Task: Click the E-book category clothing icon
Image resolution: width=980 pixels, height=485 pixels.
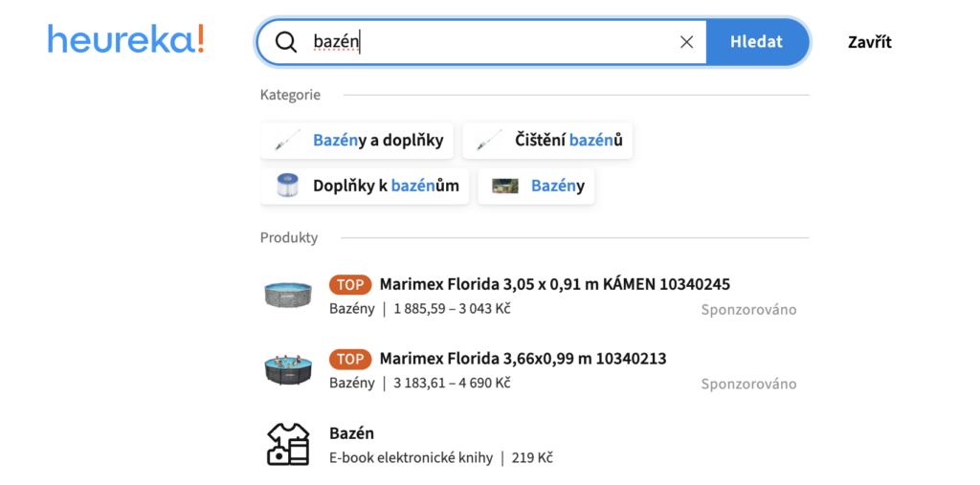Action: click(x=287, y=445)
